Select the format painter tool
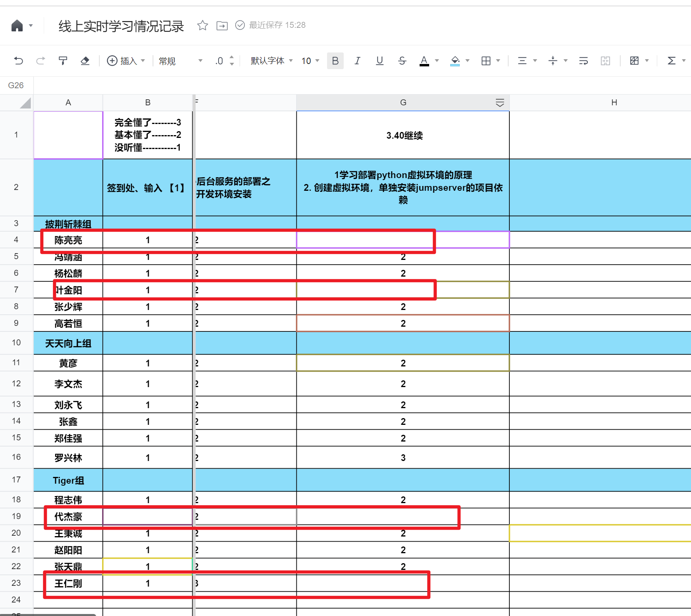The height and width of the screenshot is (616, 691). pos(63,61)
